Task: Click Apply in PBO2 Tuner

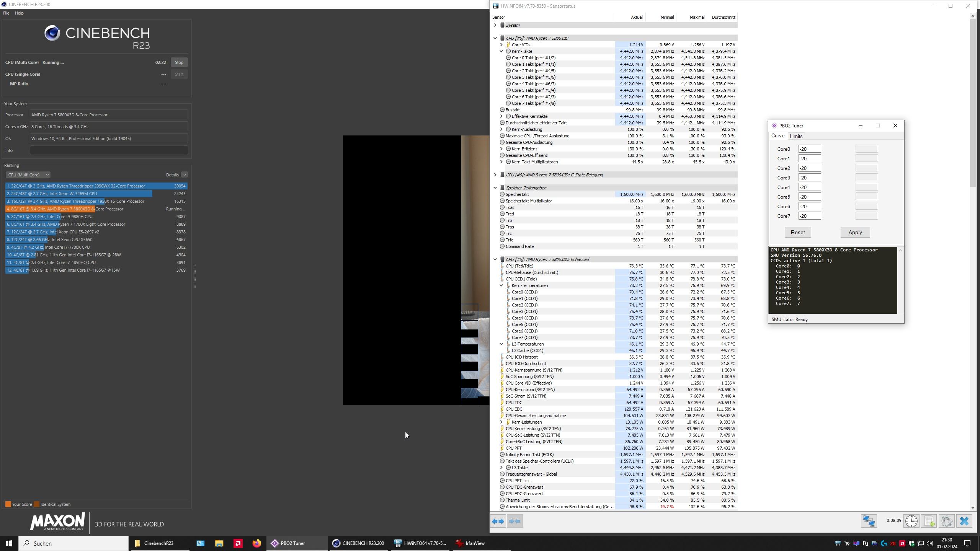Action: tap(855, 232)
